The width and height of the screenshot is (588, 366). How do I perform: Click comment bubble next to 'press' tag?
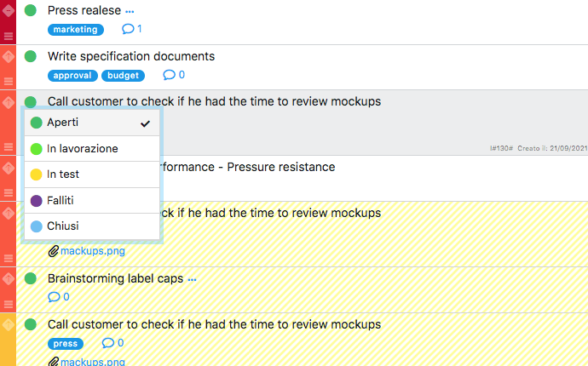point(108,343)
